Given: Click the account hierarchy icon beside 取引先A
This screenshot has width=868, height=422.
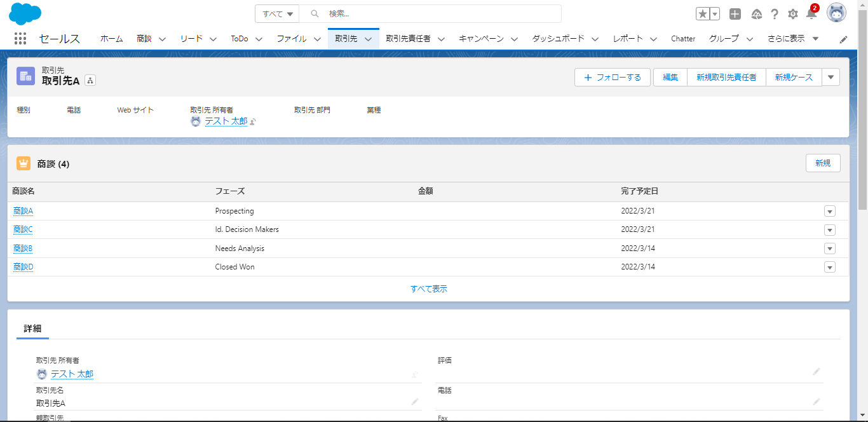Looking at the screenshot, I should tap(90, 80).
